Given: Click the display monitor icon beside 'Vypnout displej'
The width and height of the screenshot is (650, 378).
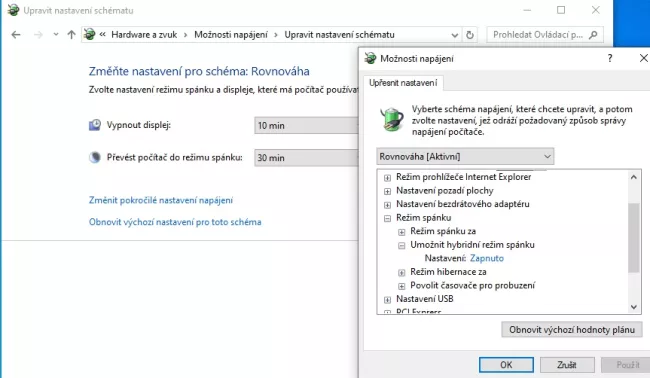Looking at the screenshot, I should [95, 125].
